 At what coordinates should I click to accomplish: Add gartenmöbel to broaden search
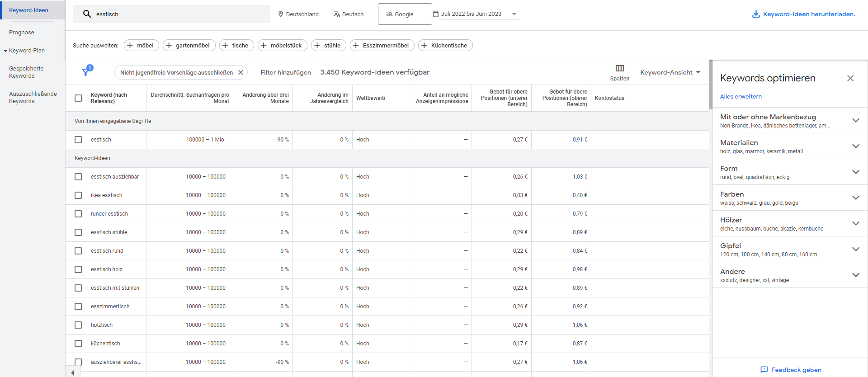pyautogui.click(x=189, y=45)
